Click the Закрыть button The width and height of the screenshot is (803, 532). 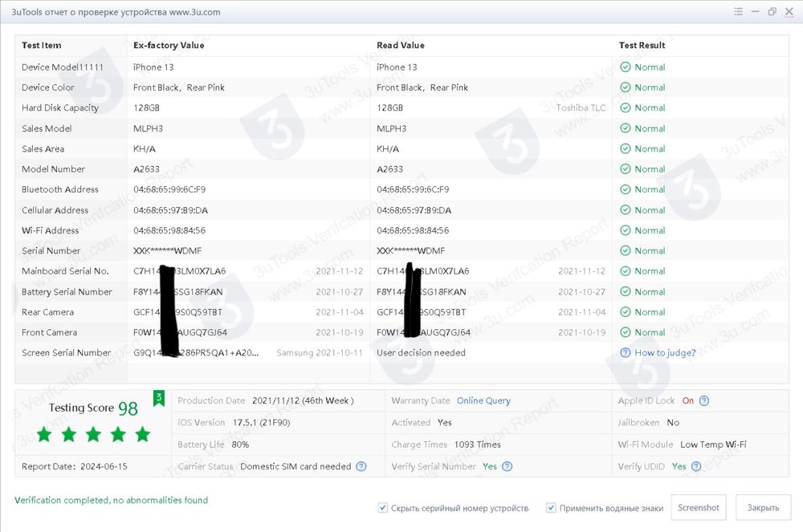[x=763, y=507]
